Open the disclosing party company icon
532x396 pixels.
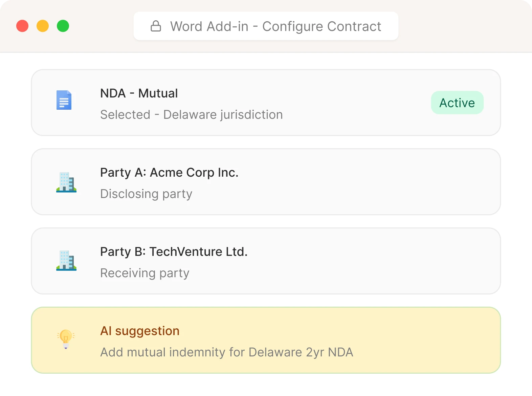tap(67, 182)
